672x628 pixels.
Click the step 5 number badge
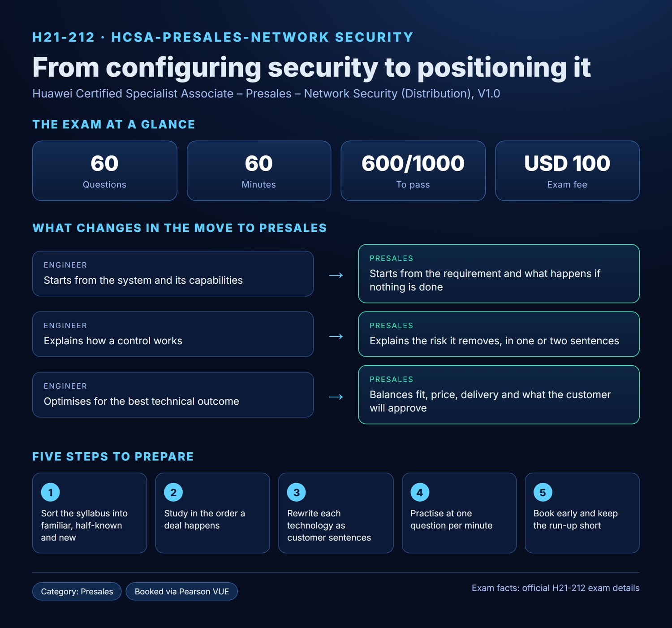(x=543, y=492)
